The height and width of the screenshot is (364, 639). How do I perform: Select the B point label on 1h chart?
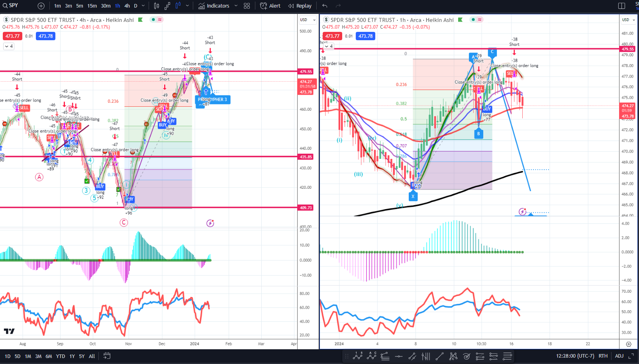point(479,134)
